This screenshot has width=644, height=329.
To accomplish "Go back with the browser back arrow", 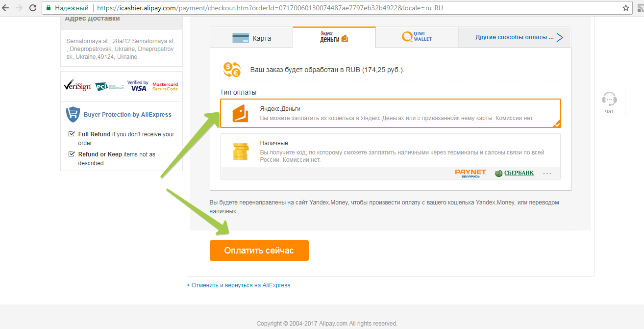I will 6,8.
